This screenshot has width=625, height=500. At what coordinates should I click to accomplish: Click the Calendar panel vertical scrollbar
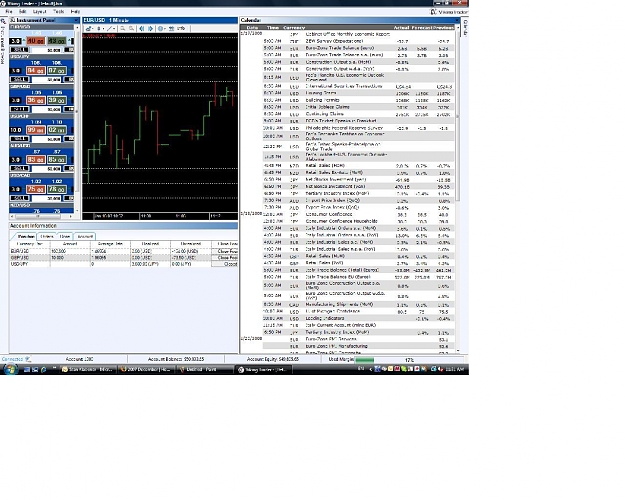pyautogui.click(x=458, y=187)
